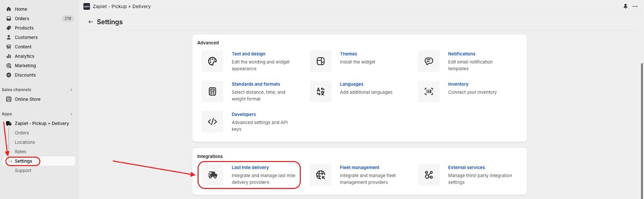Pin the Zapiet app using pin icon
The width and height of the screenshot is (644, 199).
coord(625,6)
